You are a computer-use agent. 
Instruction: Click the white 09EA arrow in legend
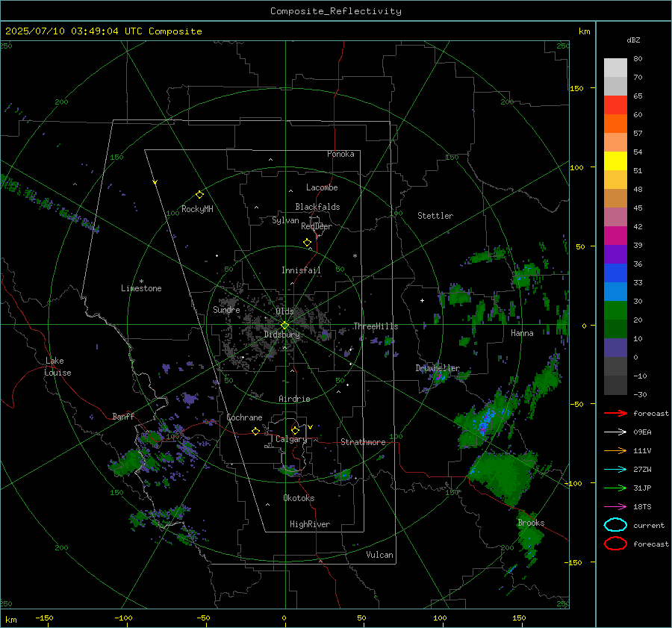tap(615, 432)
